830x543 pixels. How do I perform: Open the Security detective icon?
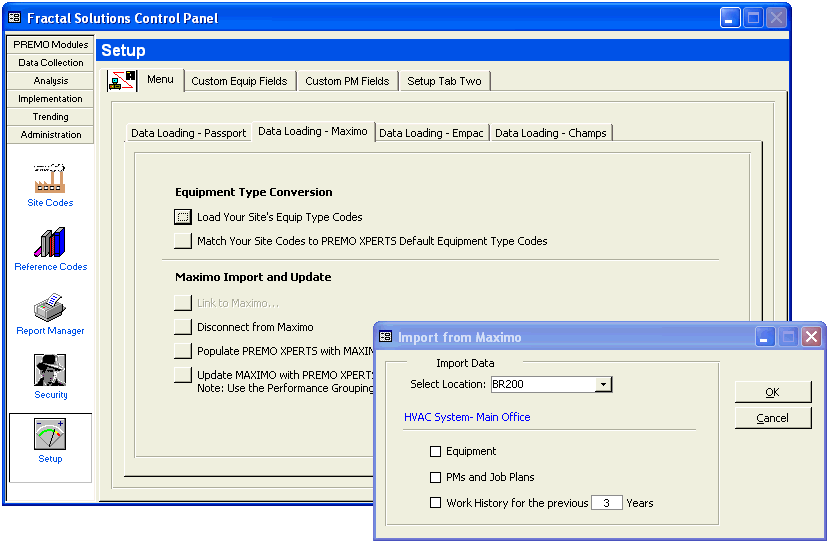(x=50, y=370)
